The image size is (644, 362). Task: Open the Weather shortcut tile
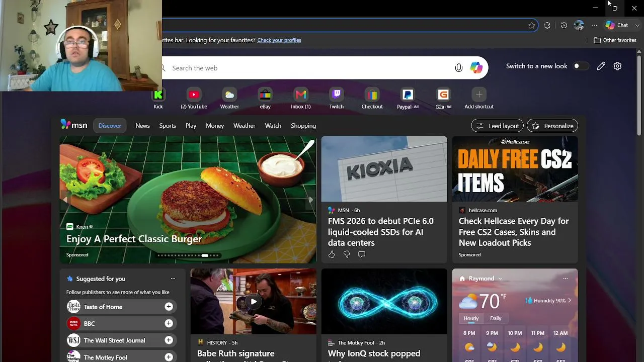coord(229,98)
